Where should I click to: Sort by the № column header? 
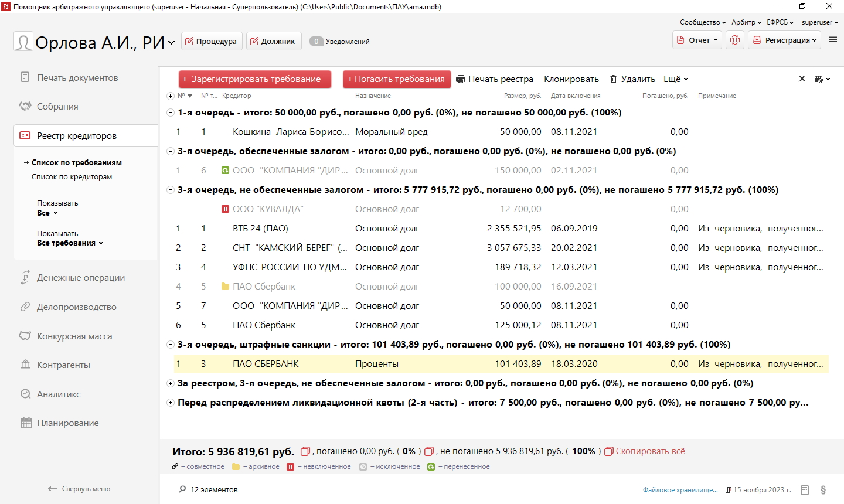click(x=185, y=96)
